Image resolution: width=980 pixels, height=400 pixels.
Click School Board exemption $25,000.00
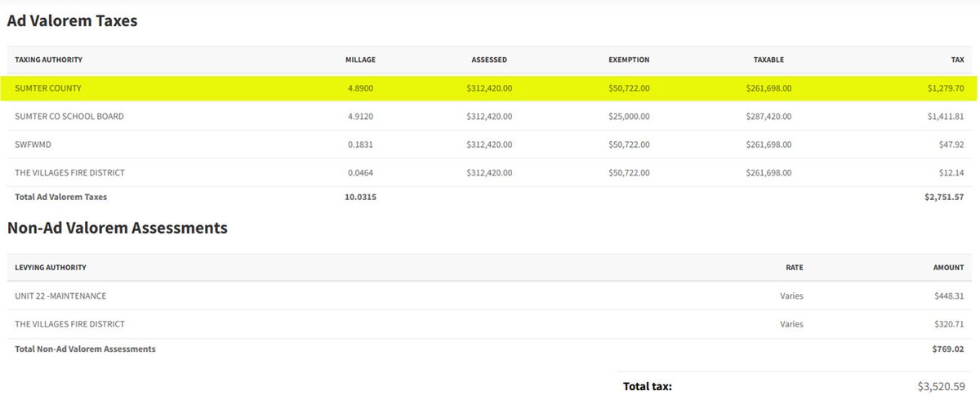629,117
